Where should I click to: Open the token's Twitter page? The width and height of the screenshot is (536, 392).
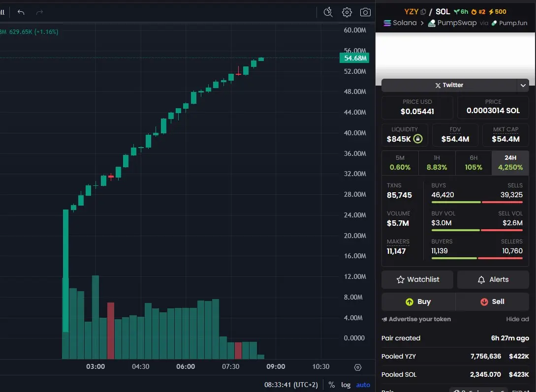449,85
